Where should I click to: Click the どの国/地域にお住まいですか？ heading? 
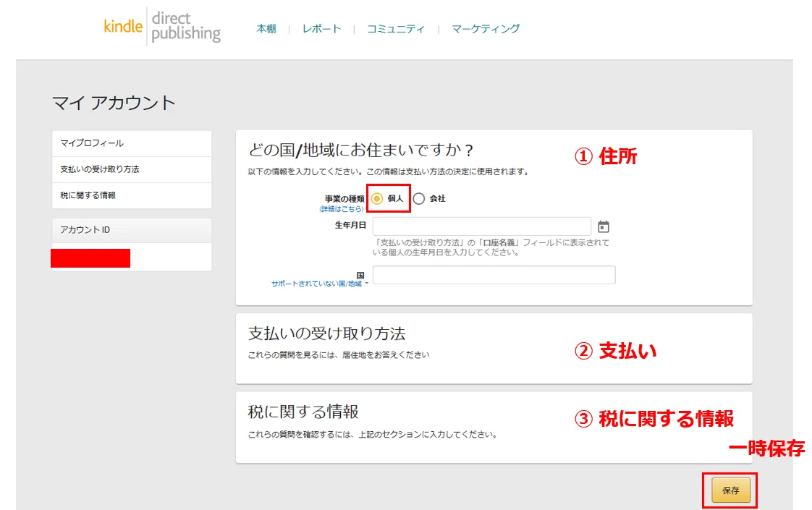coord(361,150)
